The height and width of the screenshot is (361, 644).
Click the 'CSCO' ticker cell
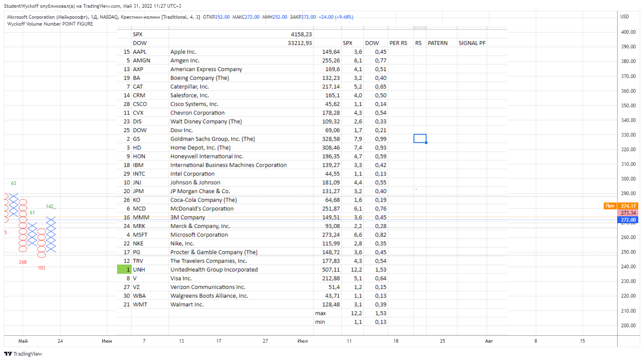(x=140, y=104)
